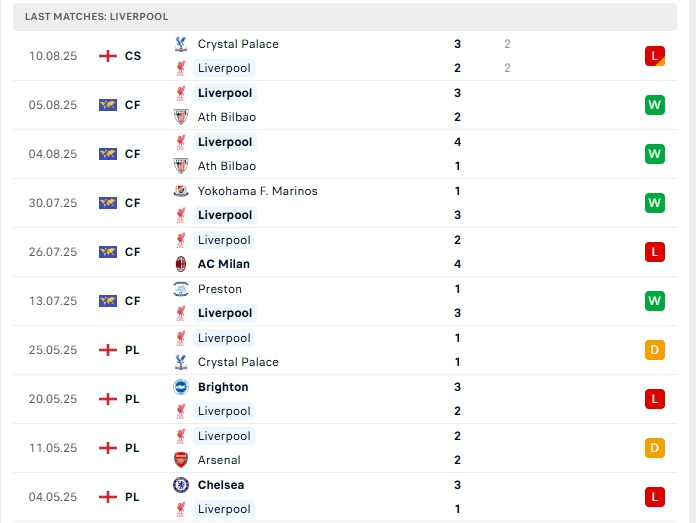
Task: Click the world flag icon on the 30.07.25 row
Action: (x=108, y=203)
